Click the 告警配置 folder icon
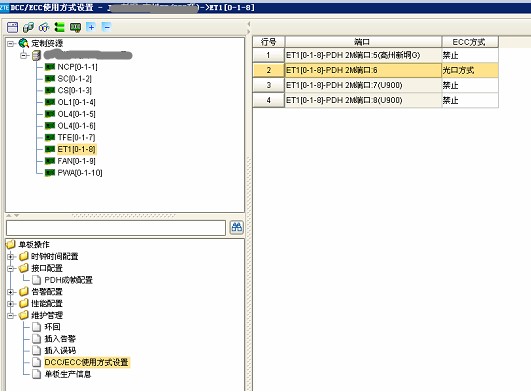 (x=24, y=291)
